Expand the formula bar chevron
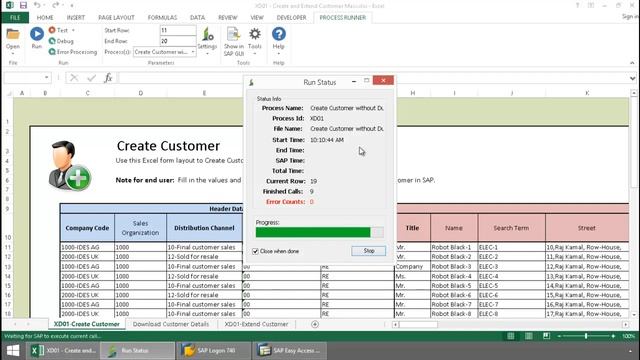The image size is (640, 360). point(632,78)
